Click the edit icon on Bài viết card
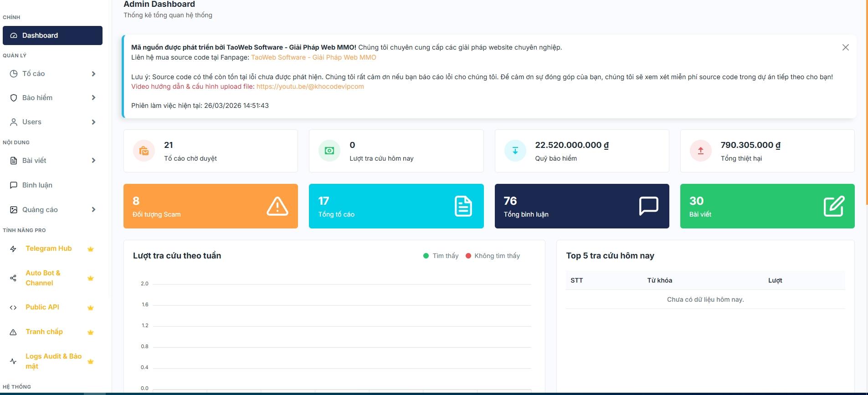The height and width of the screenshot is (395, 868). (x=834, y=206)
